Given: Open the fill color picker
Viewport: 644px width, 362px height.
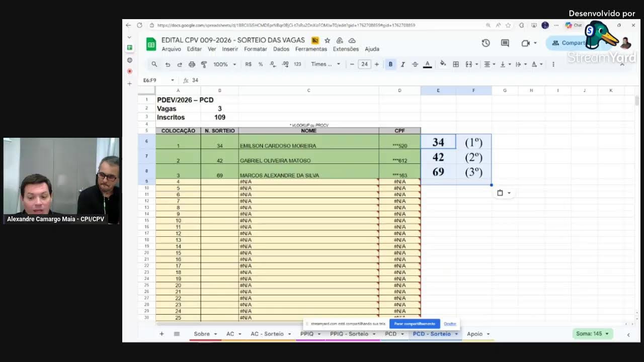Looking at the screenshot, I should [x=443, y=64].
